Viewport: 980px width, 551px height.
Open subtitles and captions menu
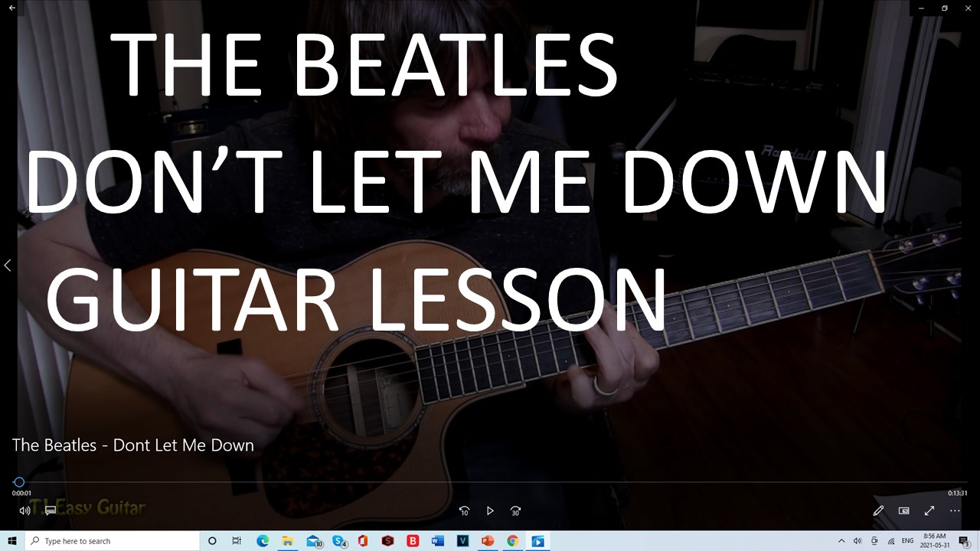click(x=51, y=510)
